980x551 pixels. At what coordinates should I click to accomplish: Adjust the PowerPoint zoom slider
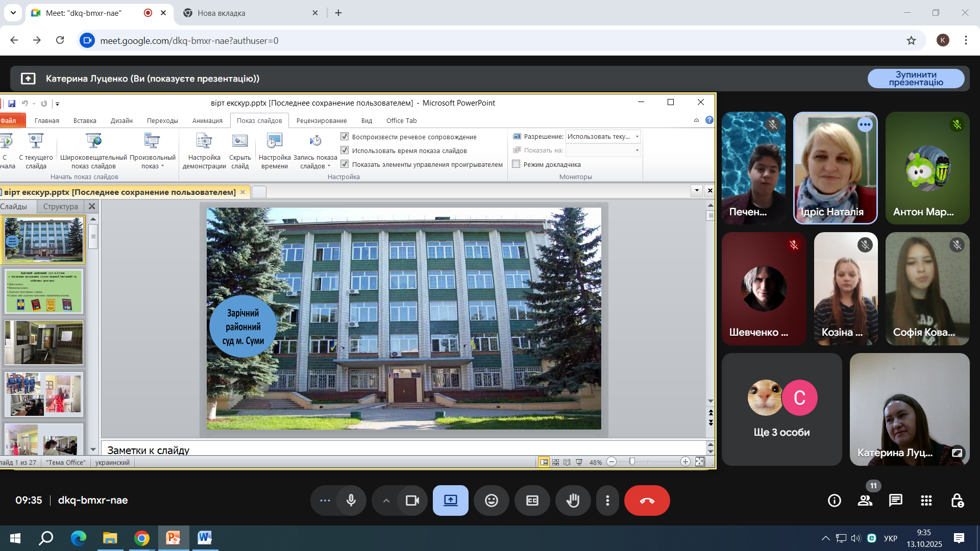click(x=632, y=462)
